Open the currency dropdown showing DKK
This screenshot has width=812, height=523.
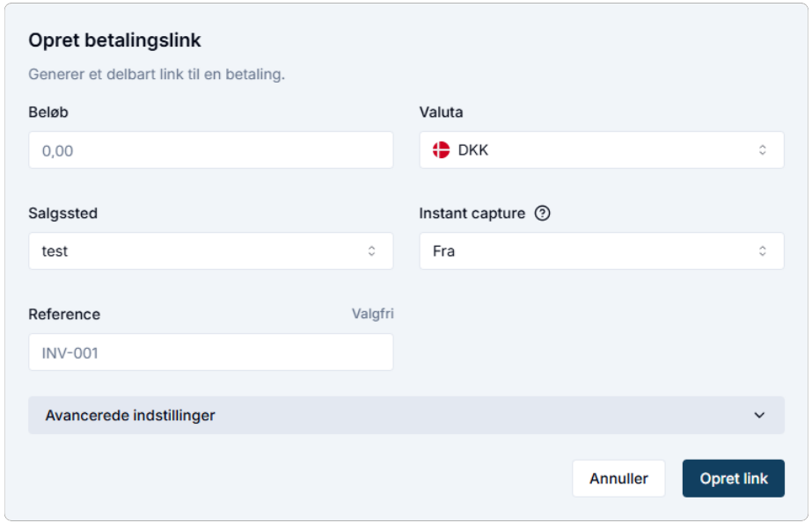pyautogui.click(x=602, y=150)
